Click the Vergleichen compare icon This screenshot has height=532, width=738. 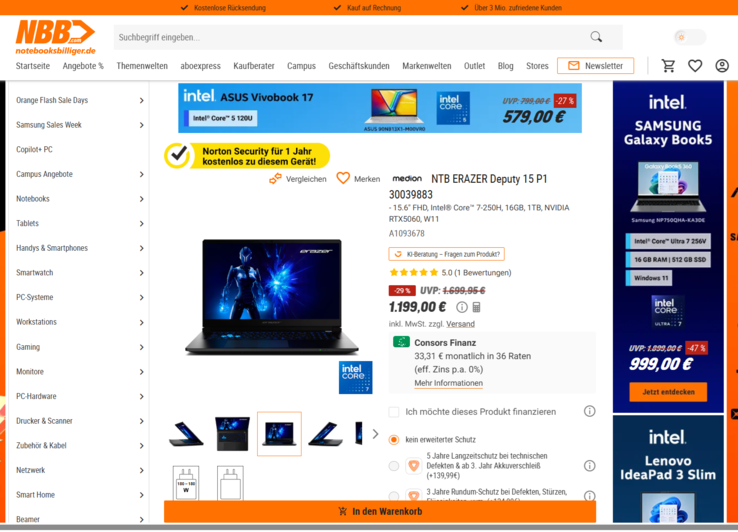(x=275, y=178)
